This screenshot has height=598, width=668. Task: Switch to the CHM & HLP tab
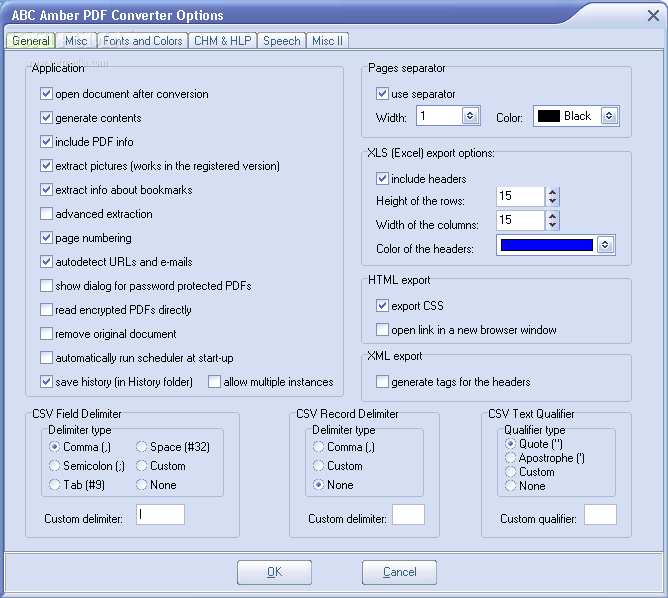[x=222, y=41]
